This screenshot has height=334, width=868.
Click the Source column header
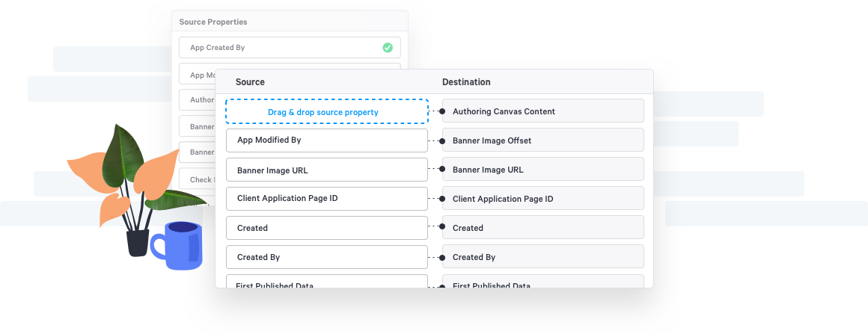coord(250,82)
